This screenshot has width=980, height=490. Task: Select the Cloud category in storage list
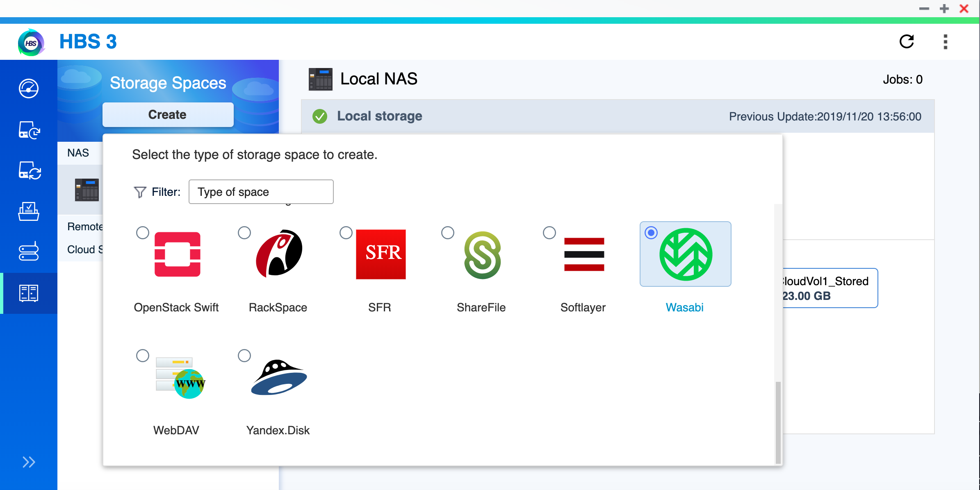[x=85, y=250]
